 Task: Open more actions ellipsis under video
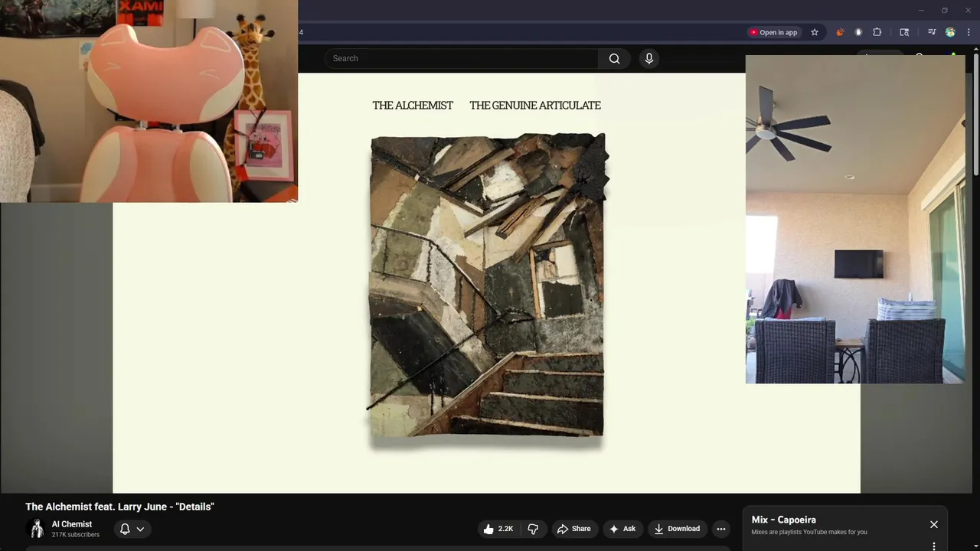[720, 529]
